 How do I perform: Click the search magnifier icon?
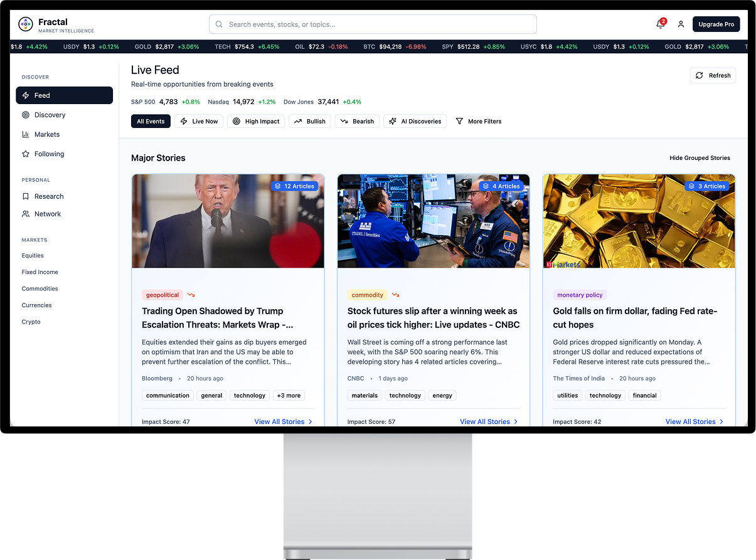pyautogui.click(x=219, y=24)
